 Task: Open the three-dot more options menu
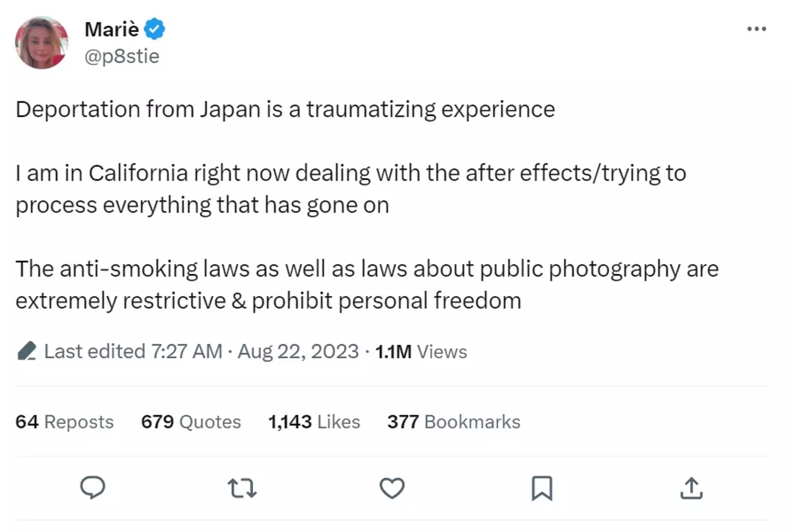[756, 29]
